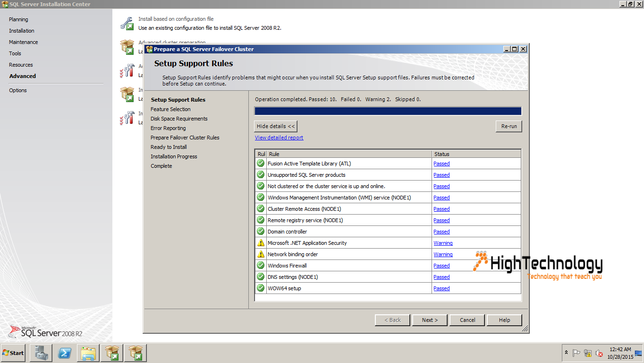Select Installation Progress wizard step
This screenshot has width=644, height=363.
(174, 156)
